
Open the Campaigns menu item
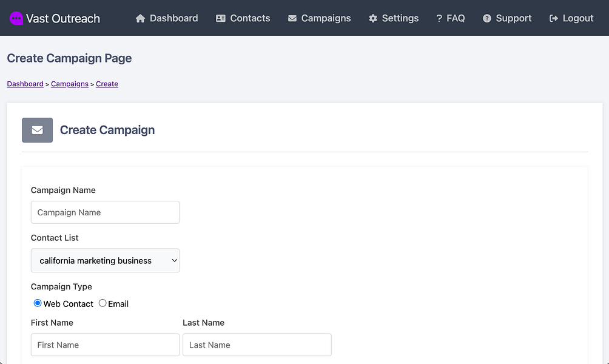pyautogui.click(x=326, y=19)
